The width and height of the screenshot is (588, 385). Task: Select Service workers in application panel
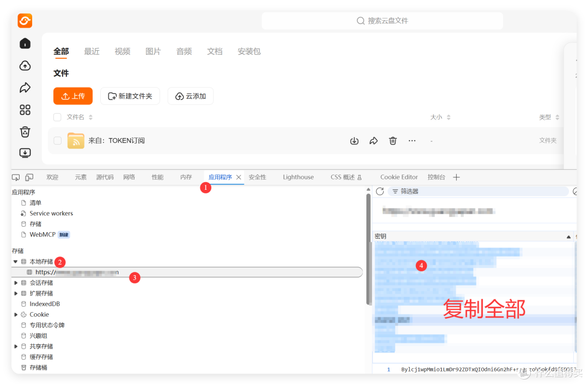click(51, 214)
